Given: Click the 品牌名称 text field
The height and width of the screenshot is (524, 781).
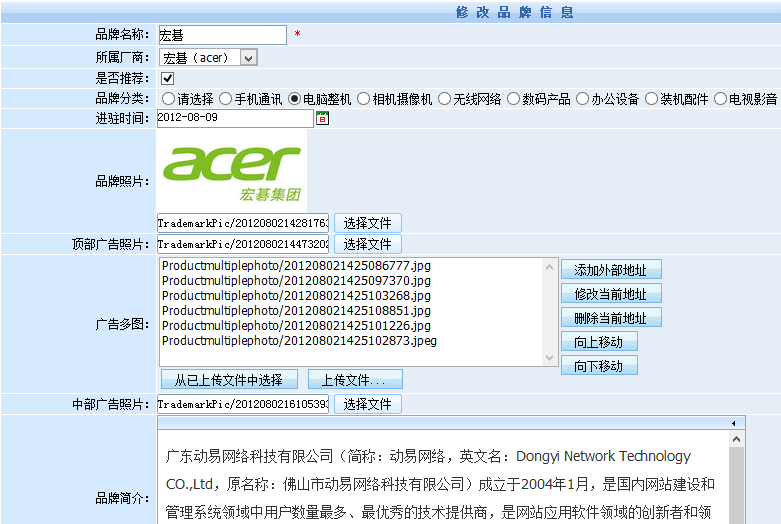Looking at the screenshot, I should 222,36.
